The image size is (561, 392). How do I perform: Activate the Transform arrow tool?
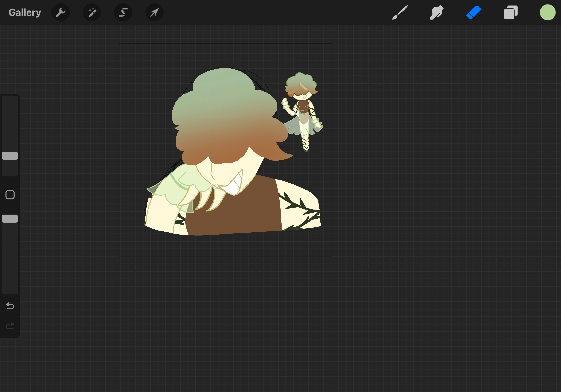(154, 12)
